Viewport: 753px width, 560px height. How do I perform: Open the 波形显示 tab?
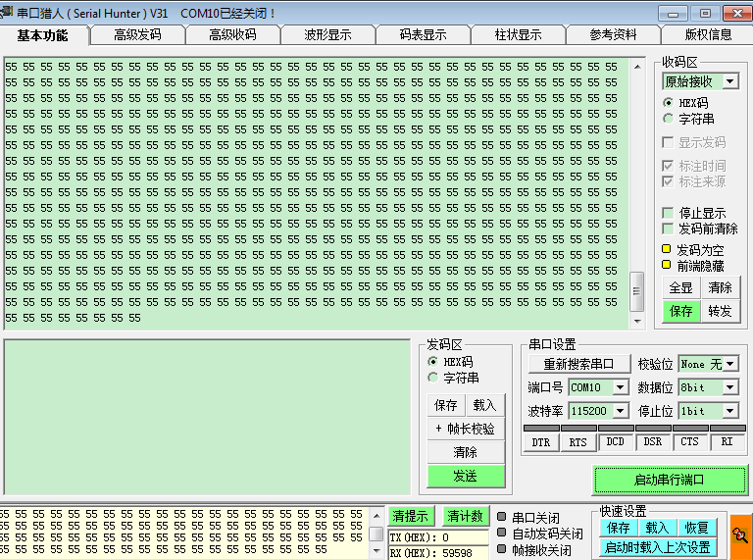point(327,34)
